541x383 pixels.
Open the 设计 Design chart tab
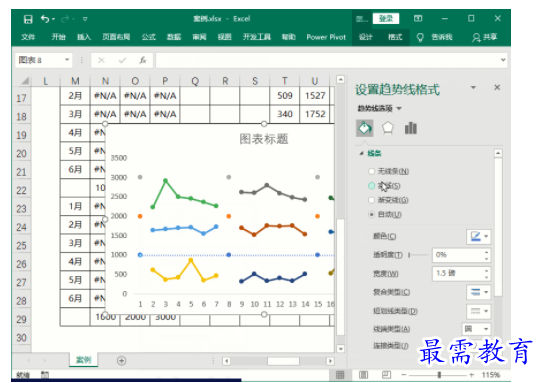(365, 37)
